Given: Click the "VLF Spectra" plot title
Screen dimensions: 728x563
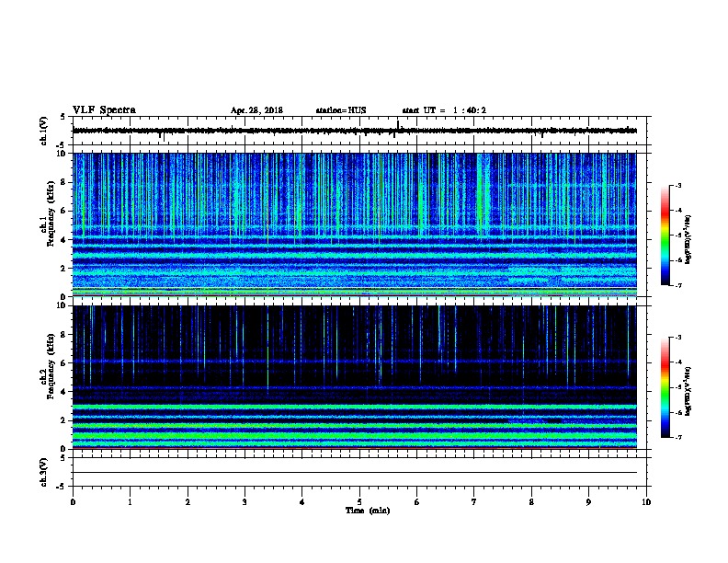Looking at the screenshot, I should point(104,110).
